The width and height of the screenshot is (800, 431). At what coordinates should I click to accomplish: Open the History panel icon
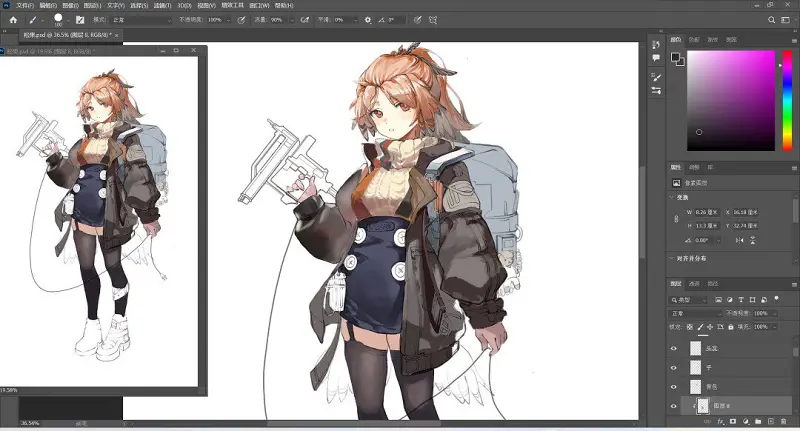point(656,44)
